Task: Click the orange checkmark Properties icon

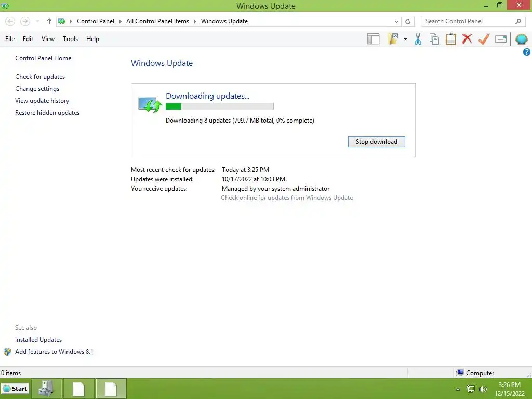Action: tap(484, 39)
